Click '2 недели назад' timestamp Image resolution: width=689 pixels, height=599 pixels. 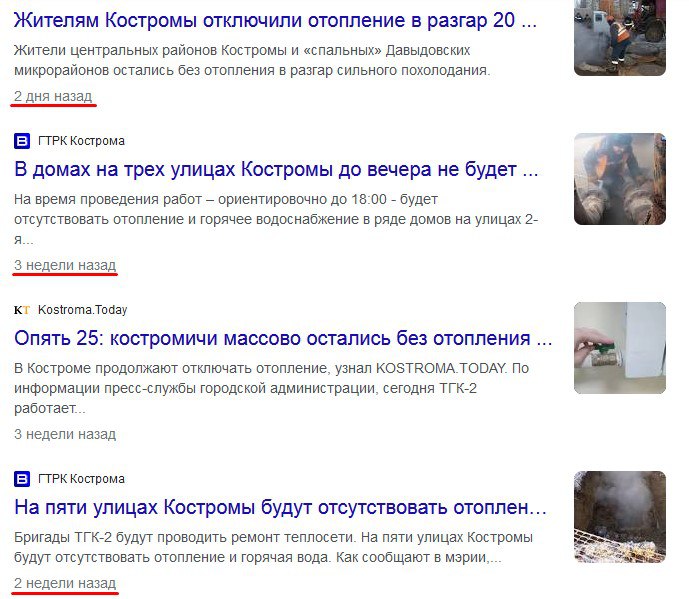click(65, 583)
